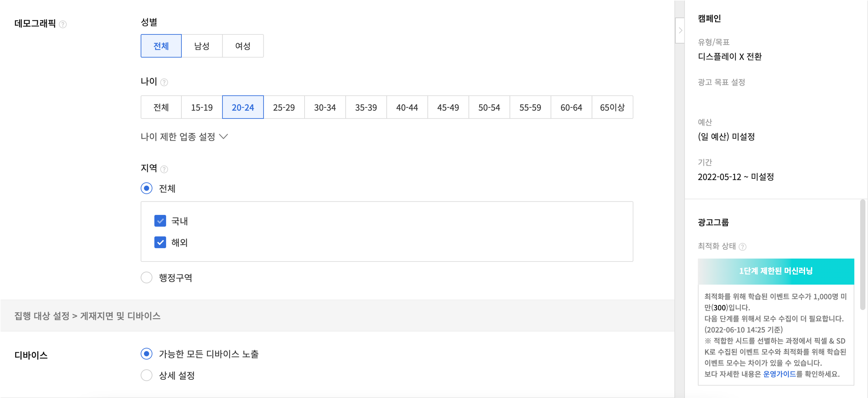Select age range 15-19
Screen dimensions: 868x398
tap(202, 107)
